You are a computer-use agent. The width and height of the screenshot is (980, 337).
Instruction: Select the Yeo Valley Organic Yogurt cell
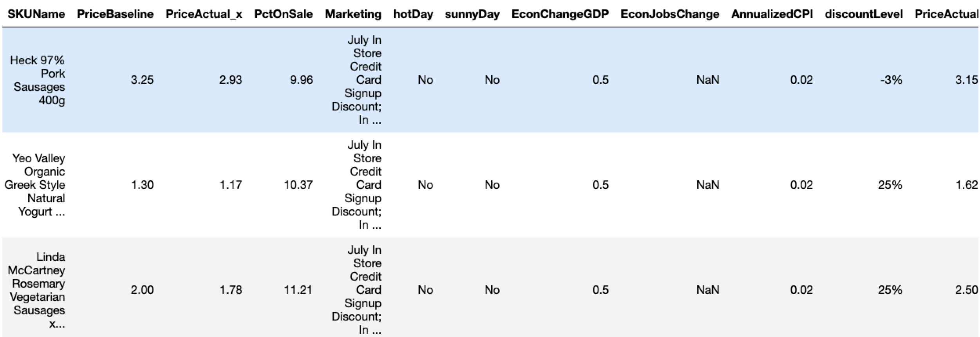(x=35, y=185)
